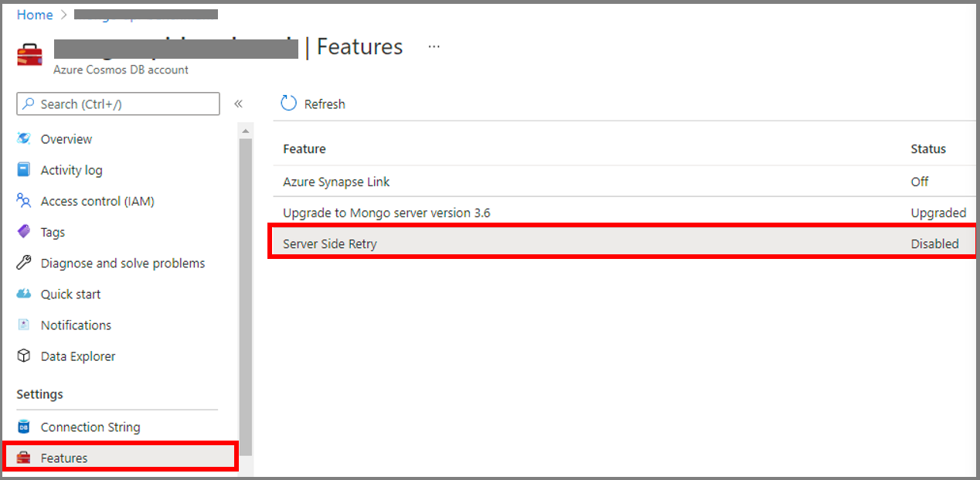The image size is (980, 480).
Task: Click the Quick start rocket icon
Action: pyautogui.click(x=26, y=294)
